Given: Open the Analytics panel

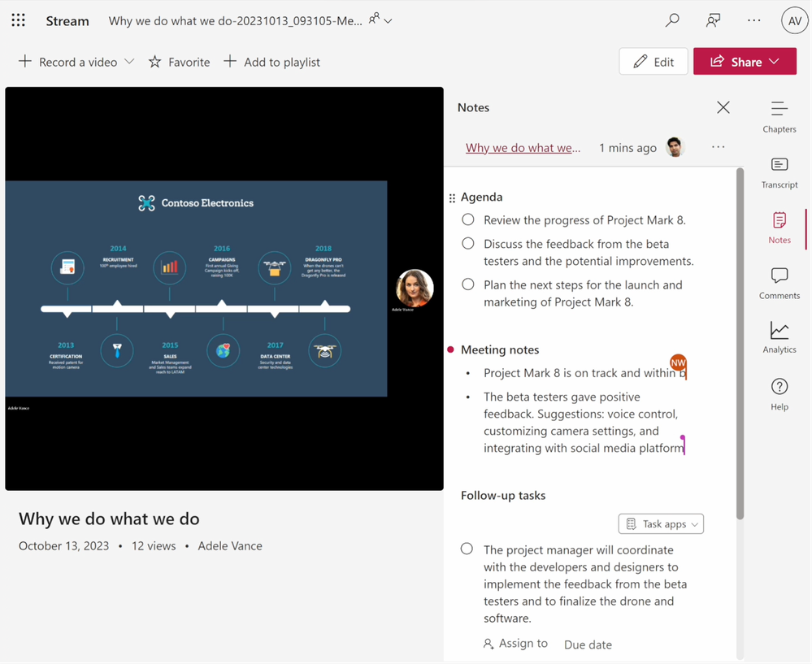Looking at the screenshot, I should point(779,338).
